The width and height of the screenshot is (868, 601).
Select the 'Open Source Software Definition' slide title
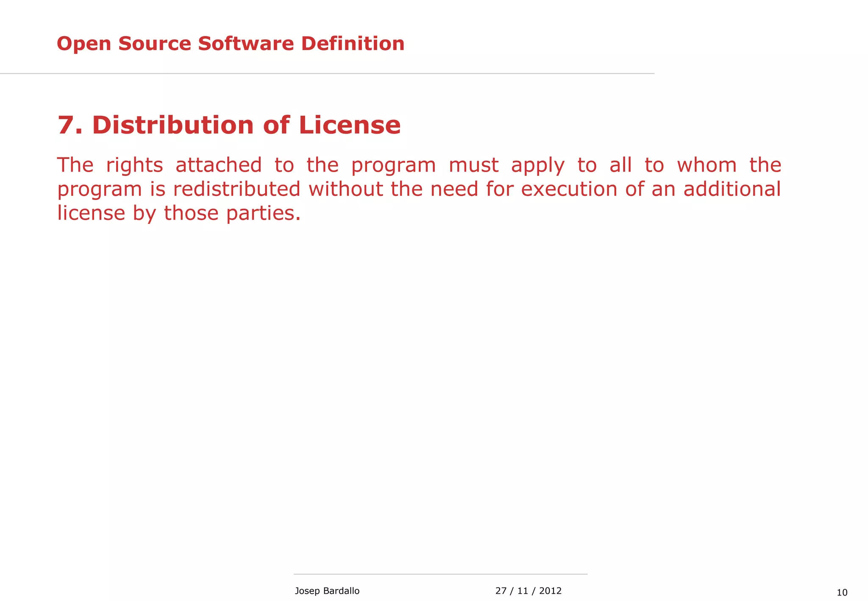[x=231, y=44]
